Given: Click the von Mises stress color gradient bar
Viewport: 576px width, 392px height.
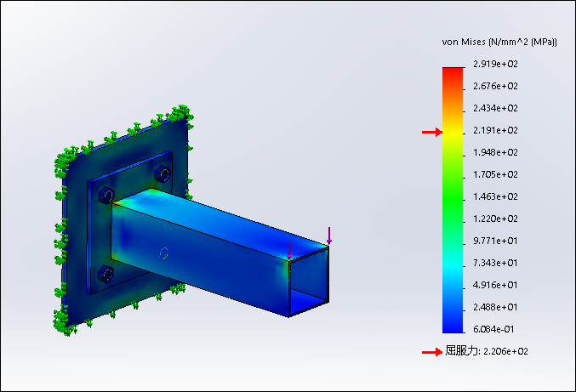Looking at the screenshot, I should (x=453, y=200).
